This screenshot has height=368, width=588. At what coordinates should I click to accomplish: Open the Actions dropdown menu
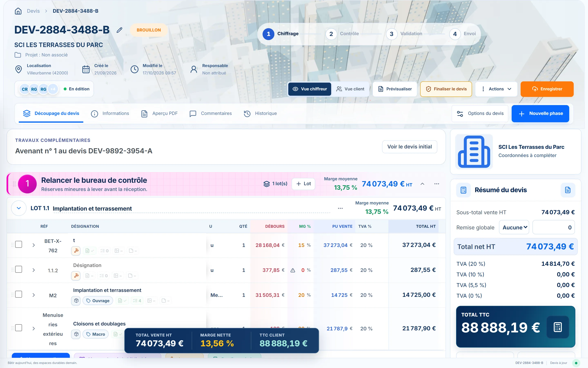(496, 89)
